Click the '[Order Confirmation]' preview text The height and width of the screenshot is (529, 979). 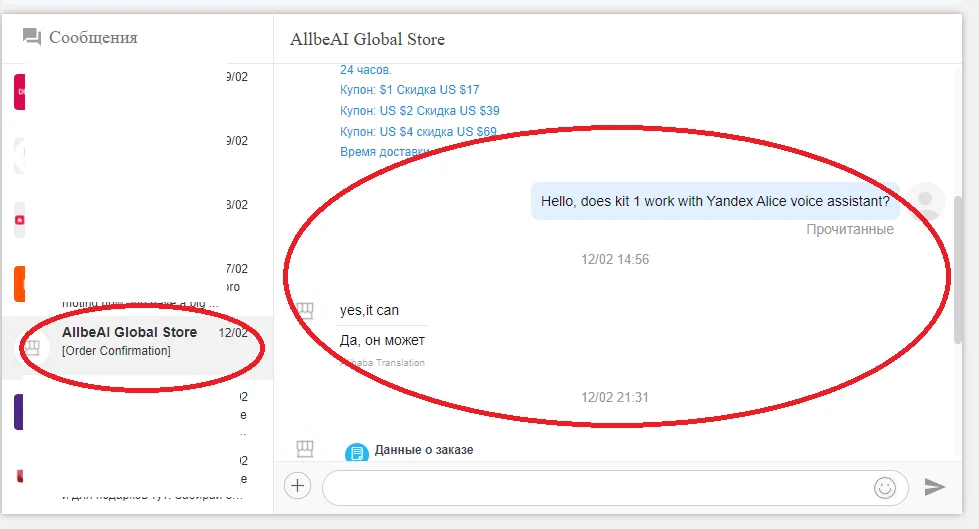[x=116, y=351]
